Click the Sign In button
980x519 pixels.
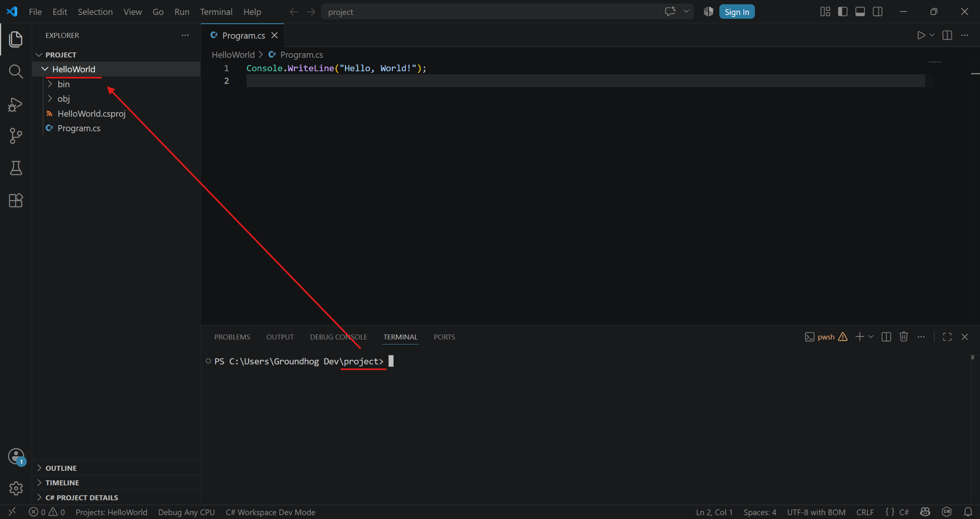point(737,12)
